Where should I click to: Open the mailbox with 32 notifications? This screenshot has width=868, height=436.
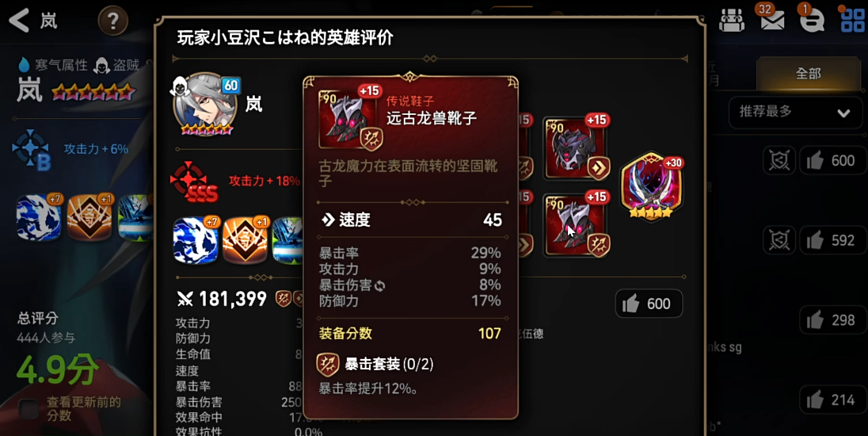pos(771,19)
